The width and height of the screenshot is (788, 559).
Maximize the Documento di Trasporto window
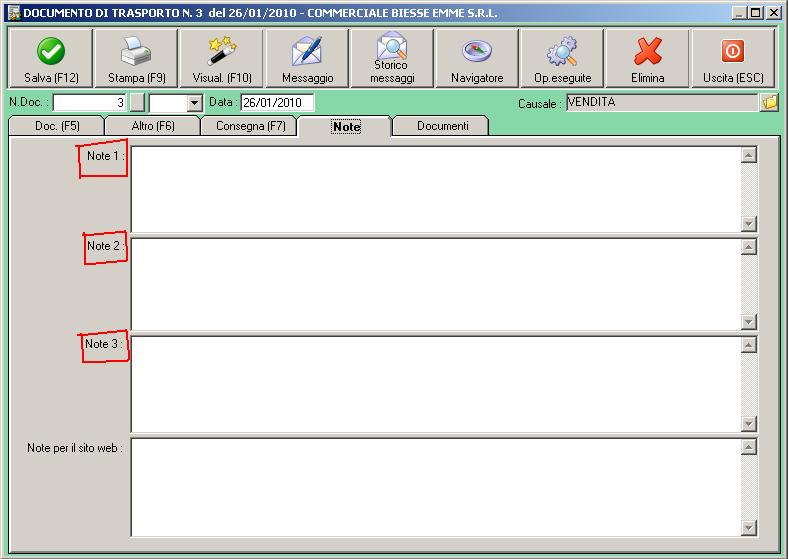click(x=755, y=13)
